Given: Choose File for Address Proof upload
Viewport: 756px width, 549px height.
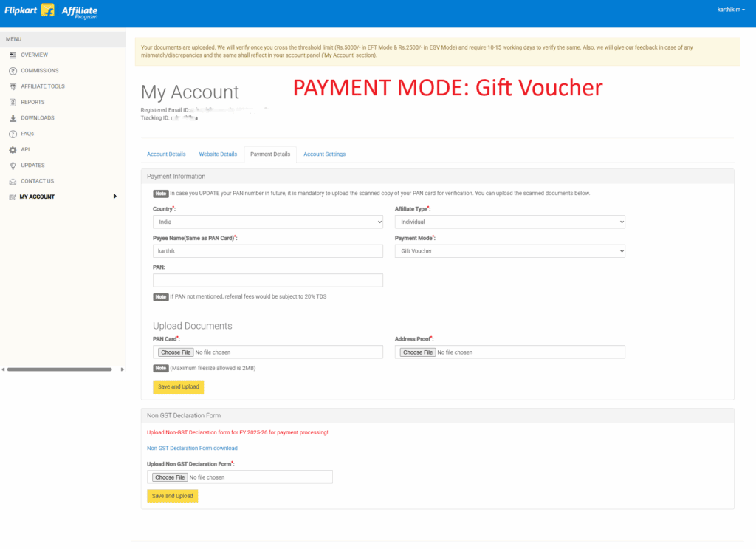Looking at the screenshot, I should [x=418, y=352].
